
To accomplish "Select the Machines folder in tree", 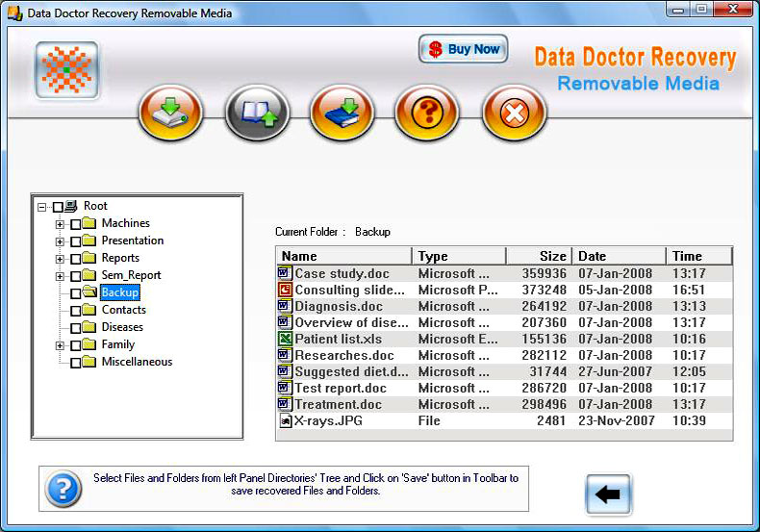I will (125, 223).
